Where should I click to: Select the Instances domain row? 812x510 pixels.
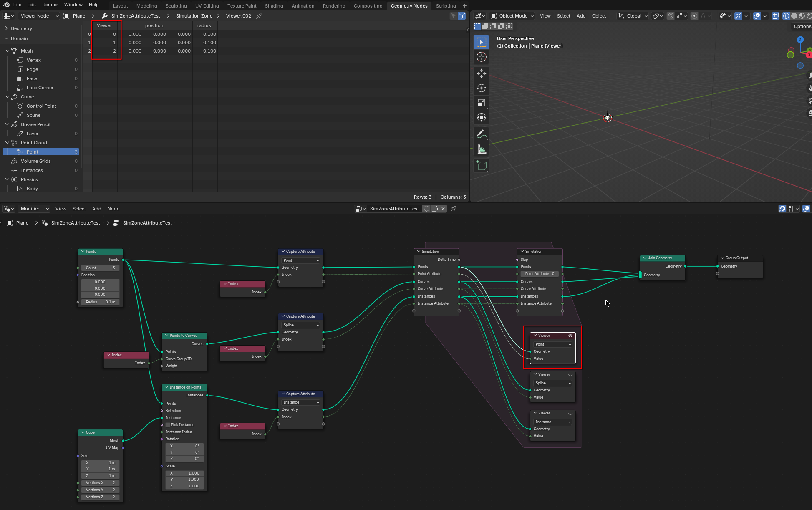(41, 170)
